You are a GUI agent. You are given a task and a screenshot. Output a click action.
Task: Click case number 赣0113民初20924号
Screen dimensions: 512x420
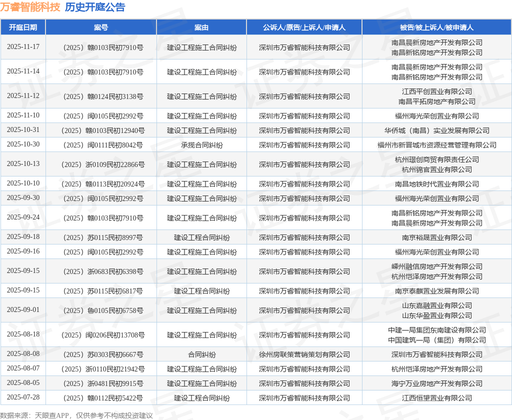click(103, 184)
